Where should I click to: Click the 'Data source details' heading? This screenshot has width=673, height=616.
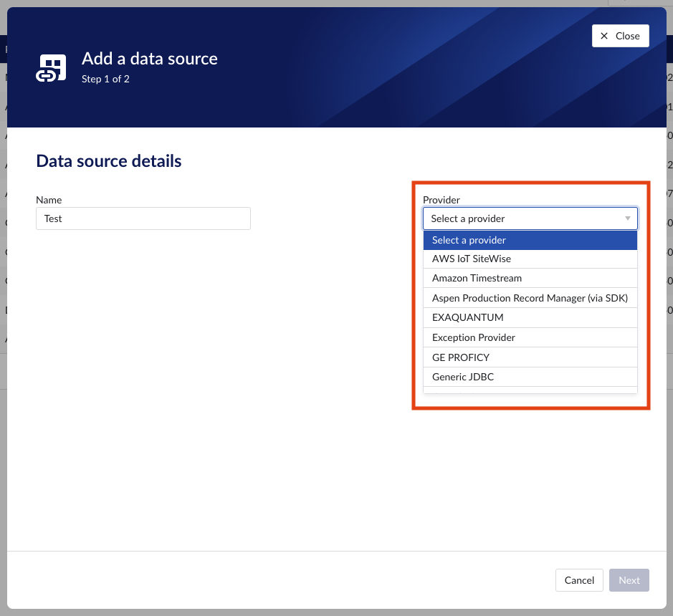[109, 161]
